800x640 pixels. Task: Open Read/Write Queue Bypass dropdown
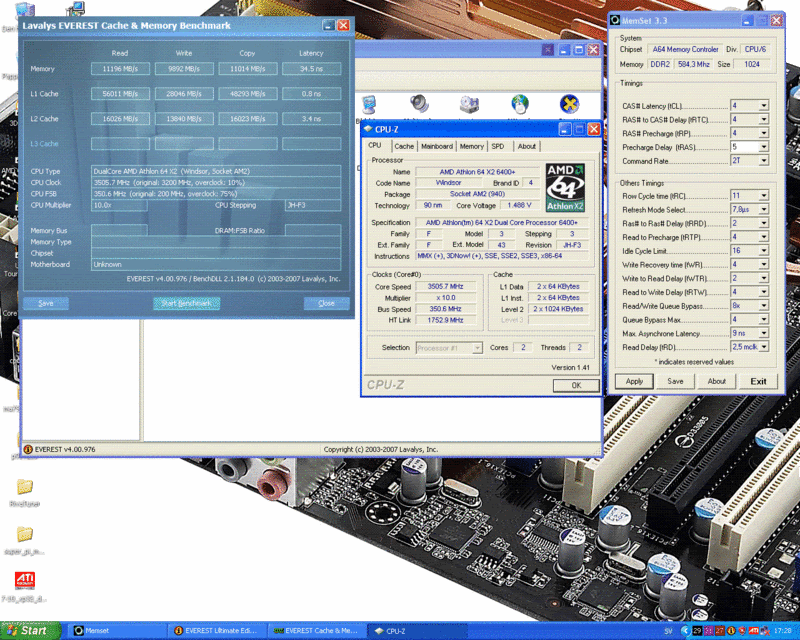763,306
